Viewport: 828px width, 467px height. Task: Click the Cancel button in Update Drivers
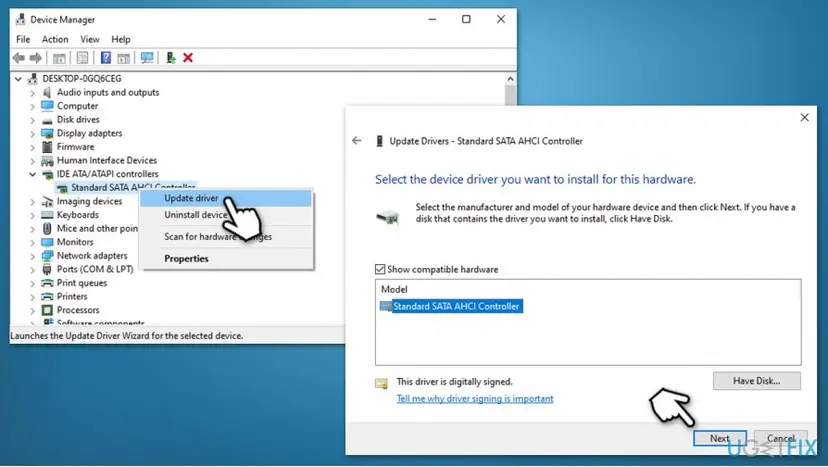[x=780, y=438]
